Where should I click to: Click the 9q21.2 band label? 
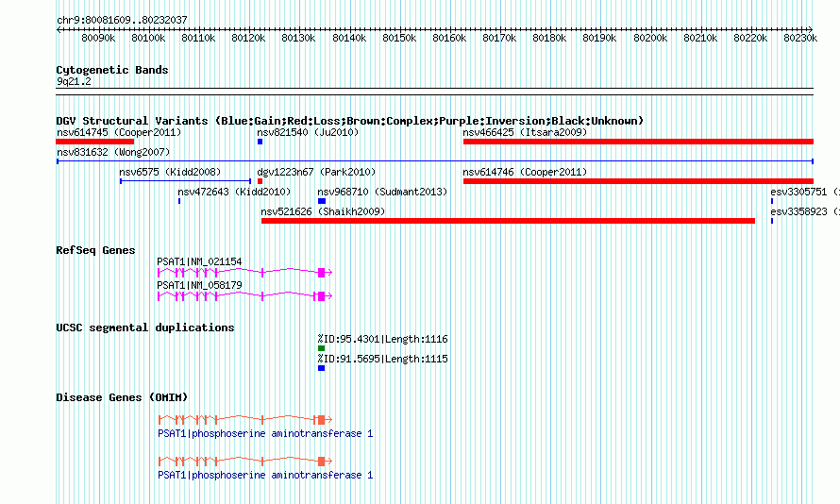(74, 81)
